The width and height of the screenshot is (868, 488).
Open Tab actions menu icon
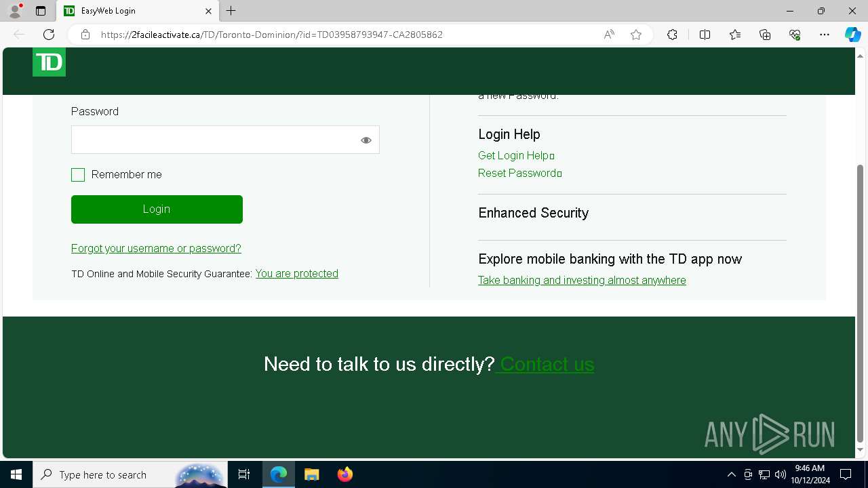pyautogui.click(x=41, y=11)
